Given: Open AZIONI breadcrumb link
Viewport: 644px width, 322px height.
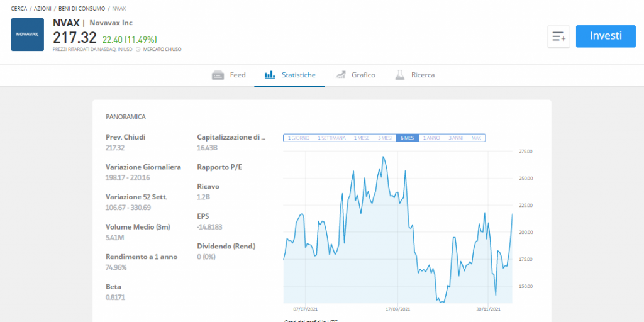Looking at the screenshot, I should coord(42,8).
